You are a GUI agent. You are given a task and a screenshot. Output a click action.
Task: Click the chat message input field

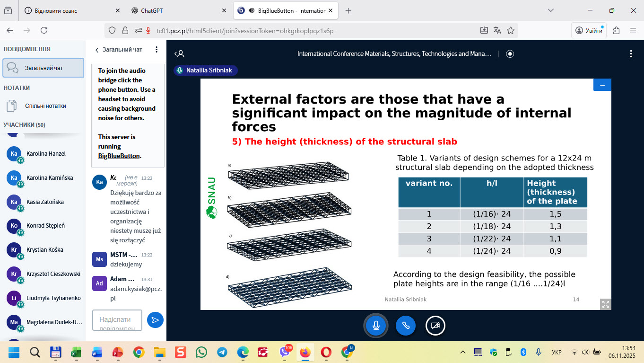coord(117,320)
